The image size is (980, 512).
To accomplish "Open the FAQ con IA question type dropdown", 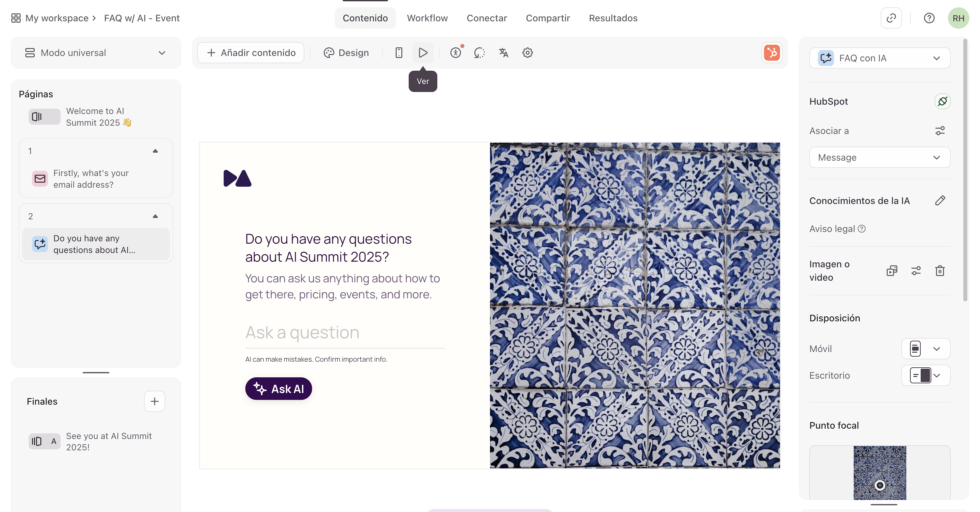I will [879, 58].
